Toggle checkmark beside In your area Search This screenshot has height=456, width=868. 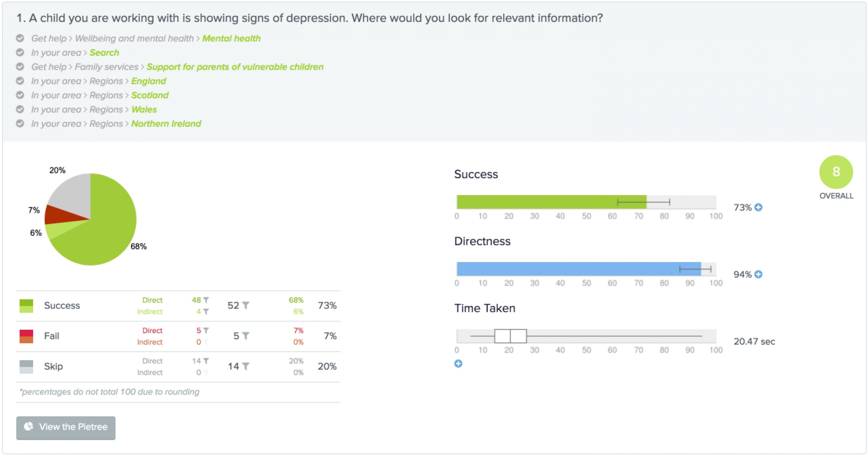coord(20,52)
